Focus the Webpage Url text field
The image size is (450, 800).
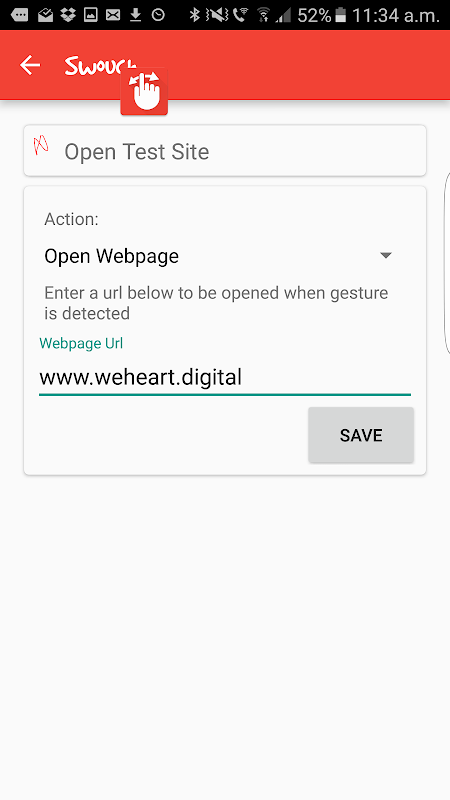click(x=224, y=378)
